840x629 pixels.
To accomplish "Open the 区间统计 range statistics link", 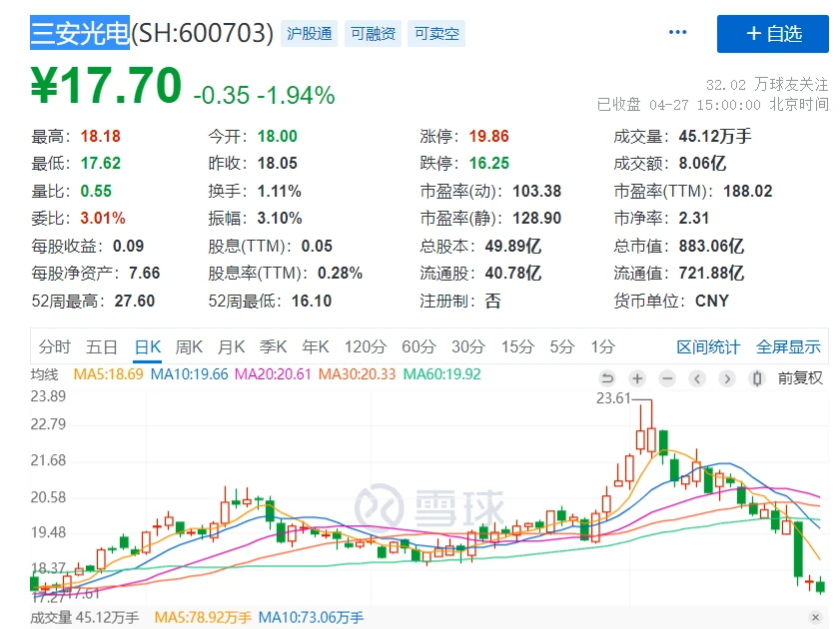I will coord(708,347).
